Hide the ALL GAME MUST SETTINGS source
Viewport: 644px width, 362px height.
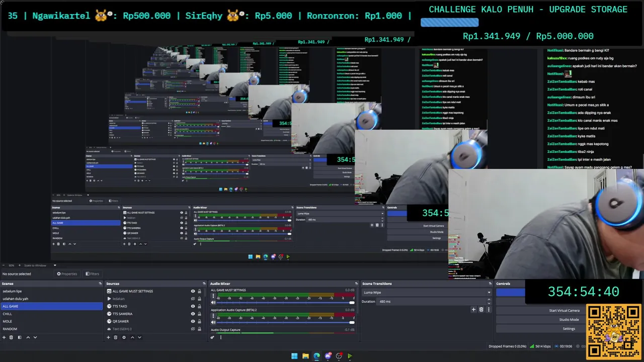coord(193,291)
